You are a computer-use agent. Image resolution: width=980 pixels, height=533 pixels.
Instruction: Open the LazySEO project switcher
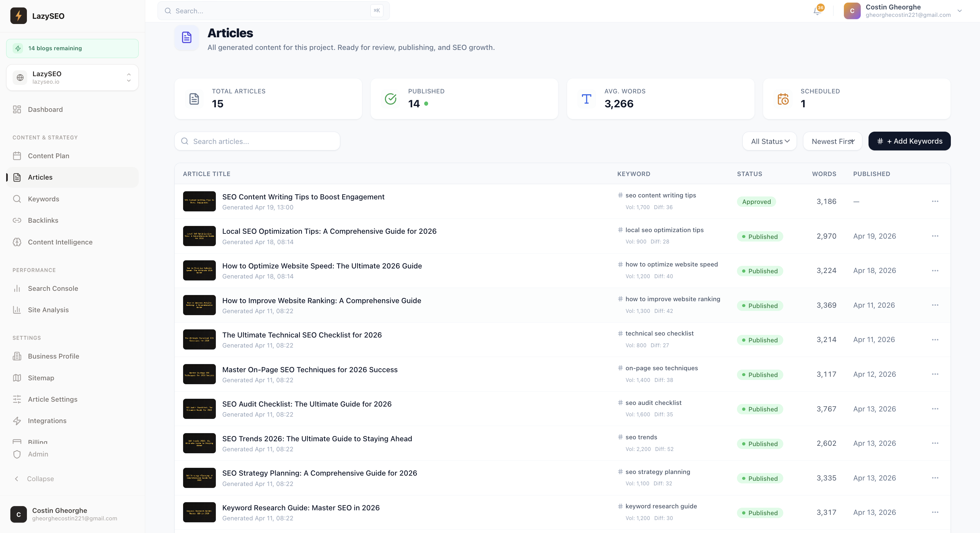[x=72, y=77]
